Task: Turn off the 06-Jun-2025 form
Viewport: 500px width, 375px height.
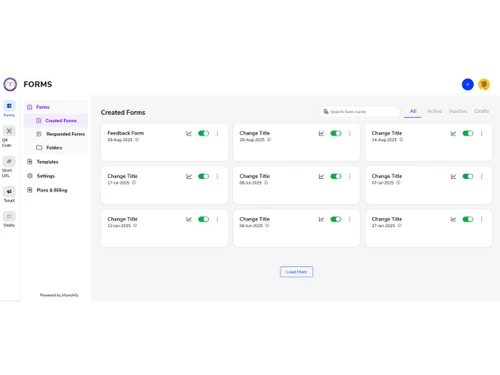Action: coord(336,219)
